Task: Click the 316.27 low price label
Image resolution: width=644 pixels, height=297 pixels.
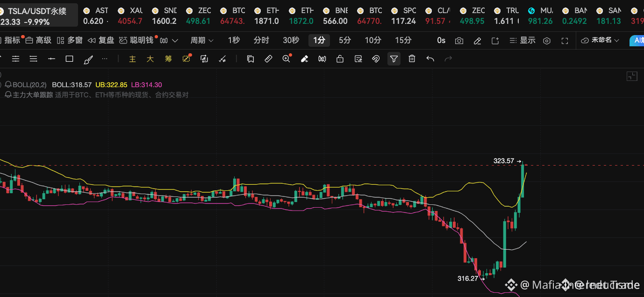Action: (468, 278)
